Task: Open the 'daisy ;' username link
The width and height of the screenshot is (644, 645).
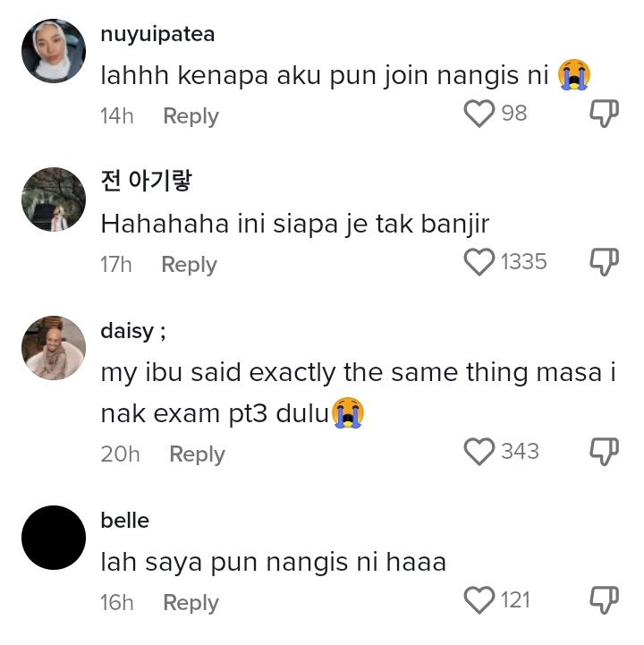Action: coord(133,331)
